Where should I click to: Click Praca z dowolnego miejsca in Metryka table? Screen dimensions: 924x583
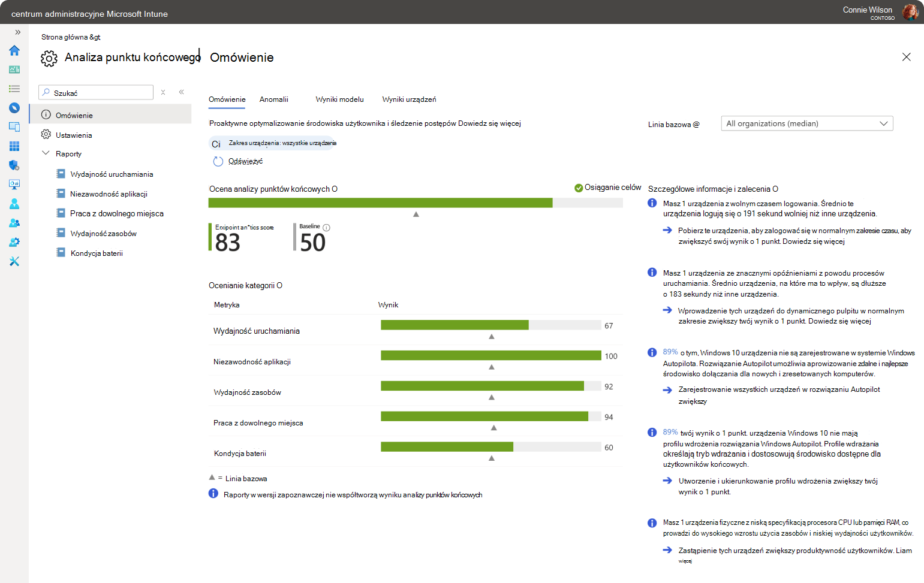(x=258, y=423)
